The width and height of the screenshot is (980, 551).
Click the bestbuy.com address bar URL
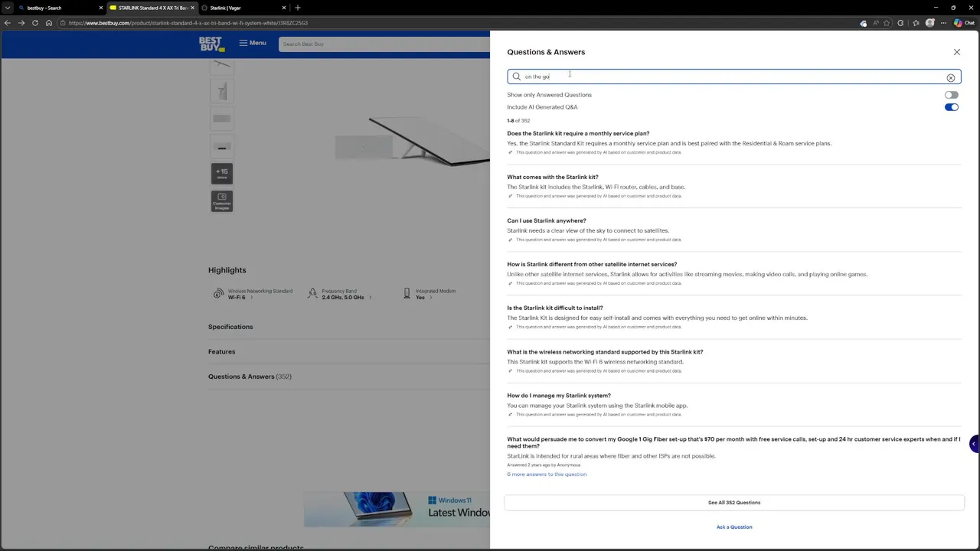coord(188,23)
